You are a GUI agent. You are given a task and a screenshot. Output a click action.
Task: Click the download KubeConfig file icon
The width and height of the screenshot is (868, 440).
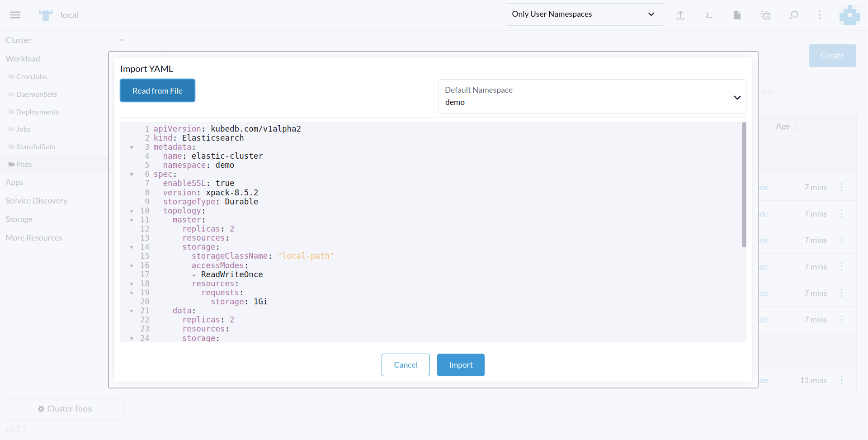point(737,15)
